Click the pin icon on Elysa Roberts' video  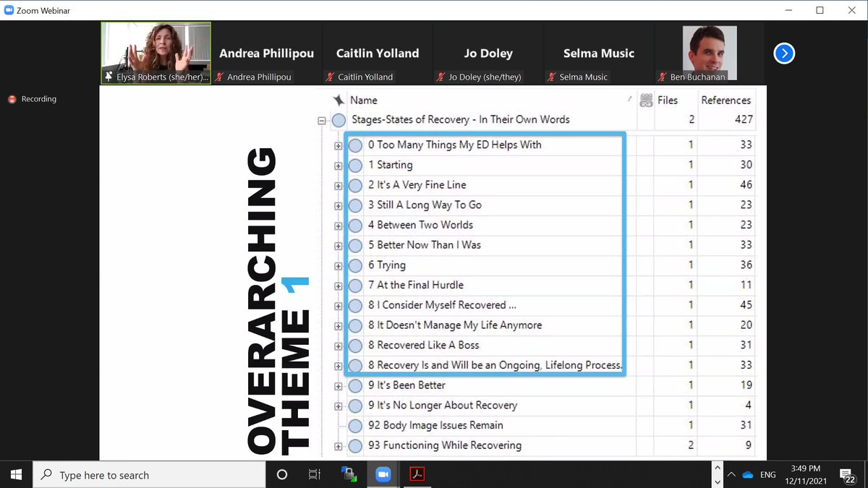coord(109,77)
